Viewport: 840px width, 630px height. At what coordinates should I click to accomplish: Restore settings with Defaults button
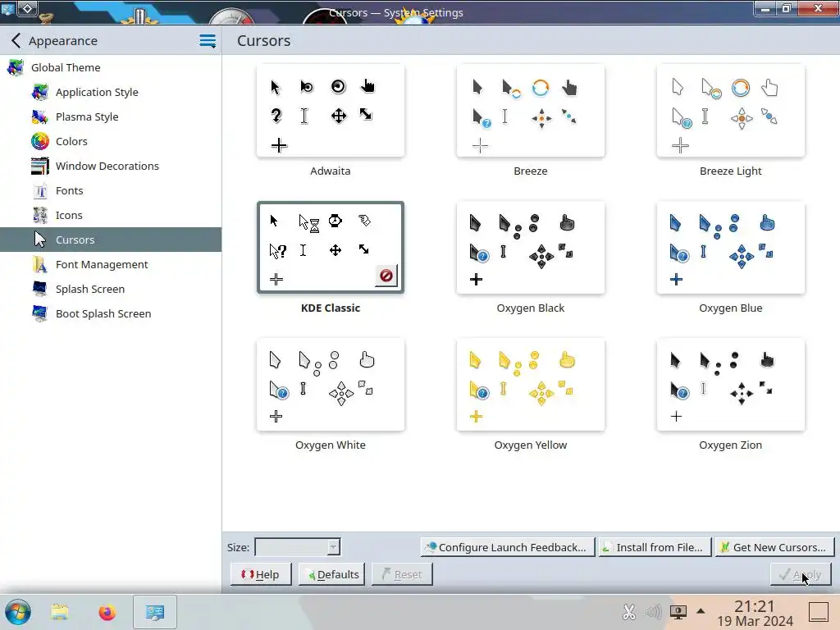tap(331, 574)
